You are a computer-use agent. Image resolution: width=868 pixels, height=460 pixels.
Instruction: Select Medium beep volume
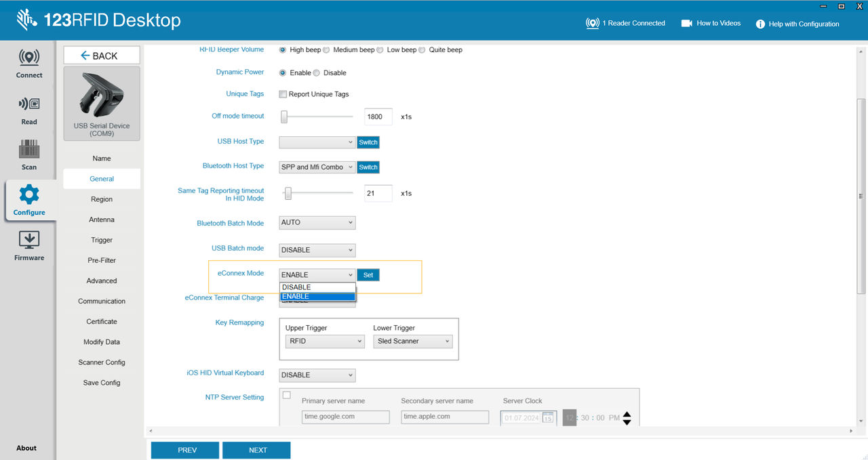(326, 49)
